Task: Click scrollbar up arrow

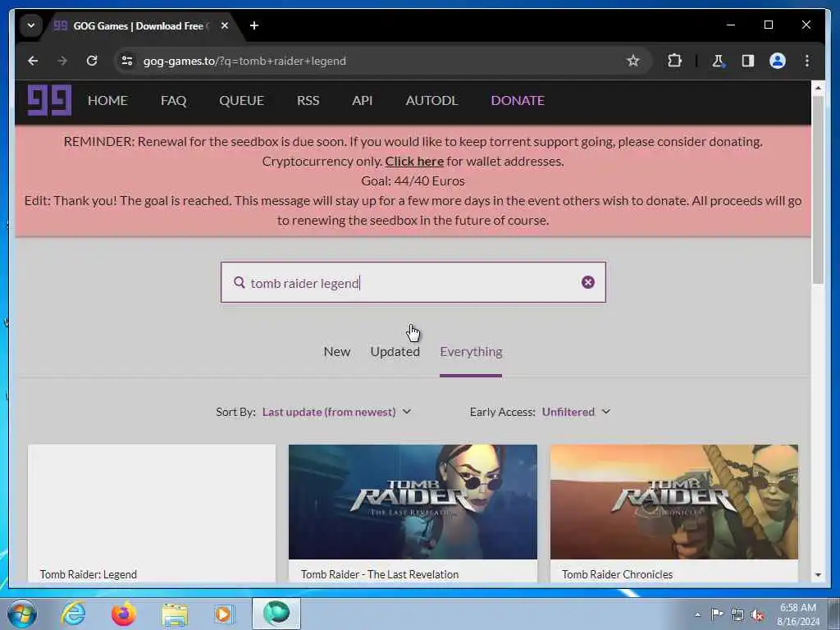Action: (x=818, y=87)
